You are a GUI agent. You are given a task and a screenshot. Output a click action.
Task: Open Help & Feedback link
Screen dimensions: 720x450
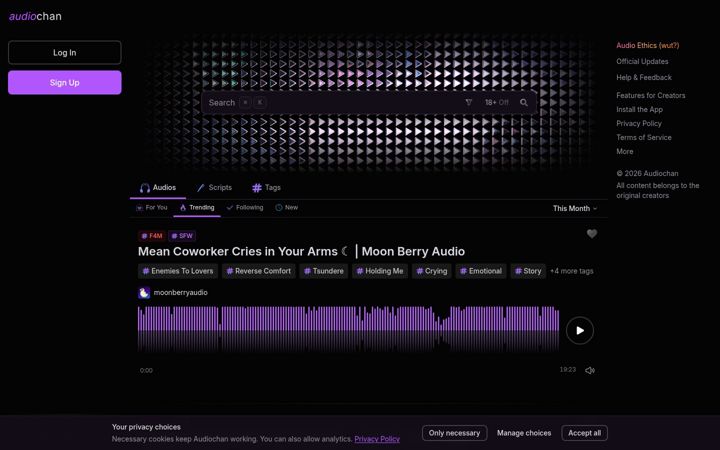[x=644, y=78]
